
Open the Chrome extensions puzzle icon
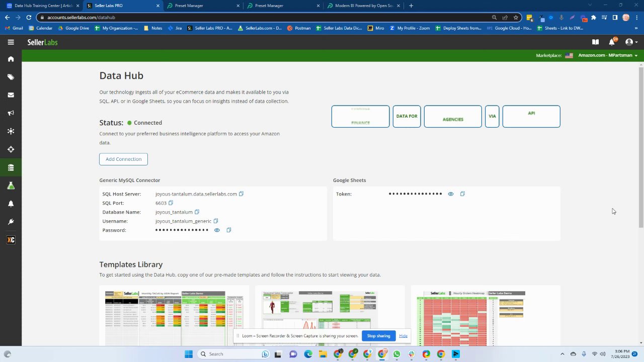594,17
